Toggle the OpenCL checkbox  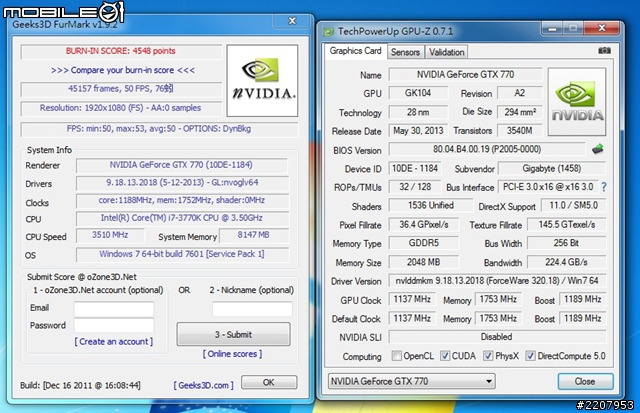click(x=396, y=356)
